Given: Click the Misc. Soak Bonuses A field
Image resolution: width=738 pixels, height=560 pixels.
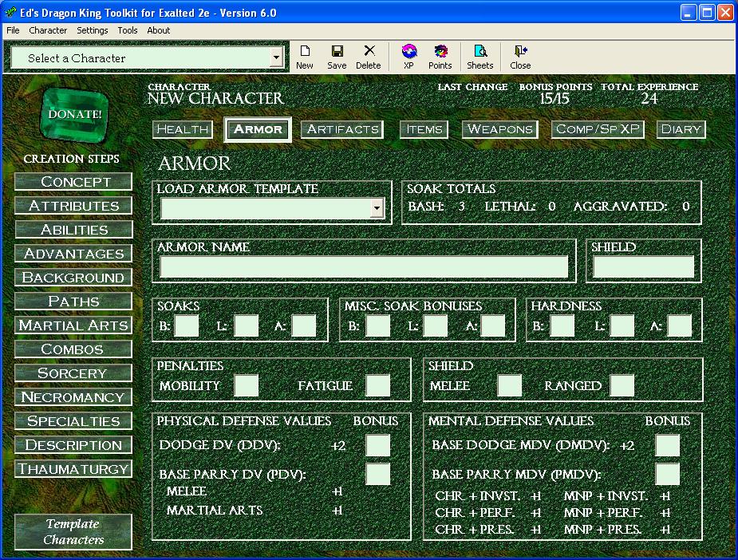Looking at the screenshot, I should coord(493,325).
